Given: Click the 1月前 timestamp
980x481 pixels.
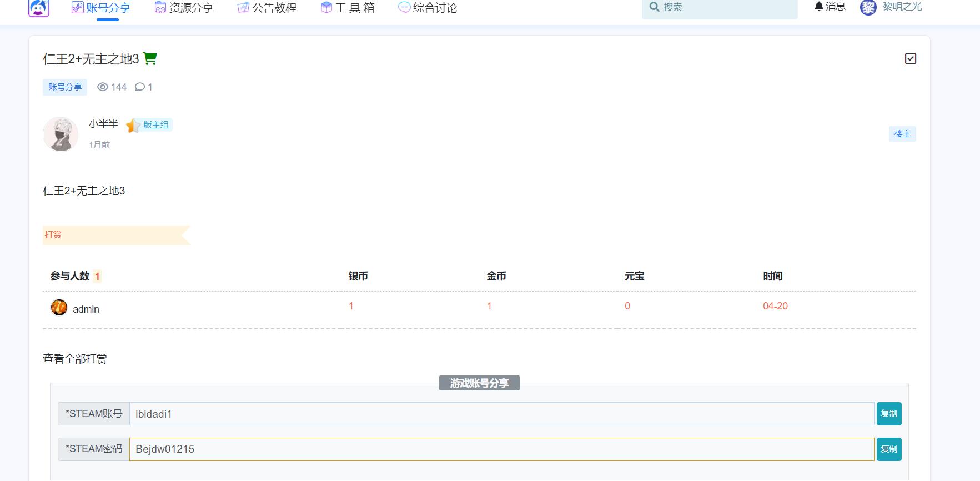Looking at the screenshot, I should (x=99, y=145).
